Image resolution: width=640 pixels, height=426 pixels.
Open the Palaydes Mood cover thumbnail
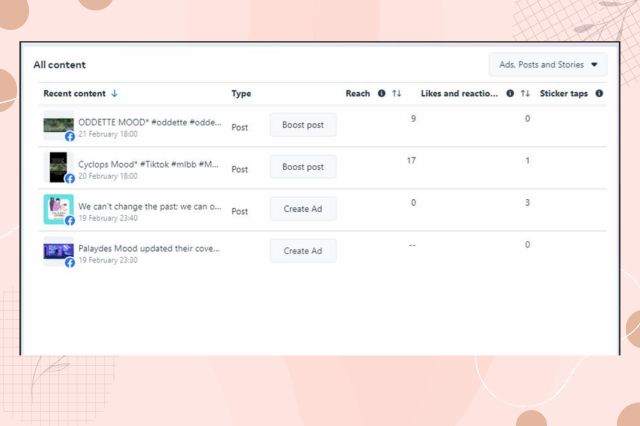click(x=58, y=251)
